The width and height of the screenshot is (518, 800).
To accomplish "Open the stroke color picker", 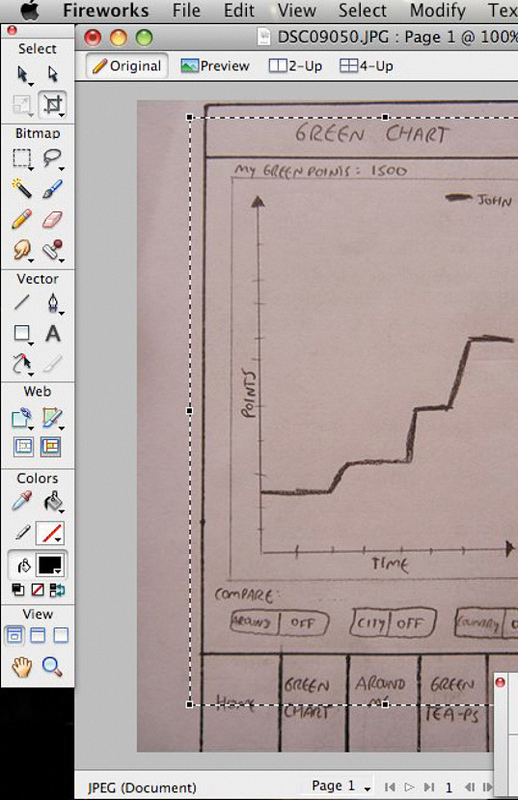I will pyautogui.click(x=51, y=534).
